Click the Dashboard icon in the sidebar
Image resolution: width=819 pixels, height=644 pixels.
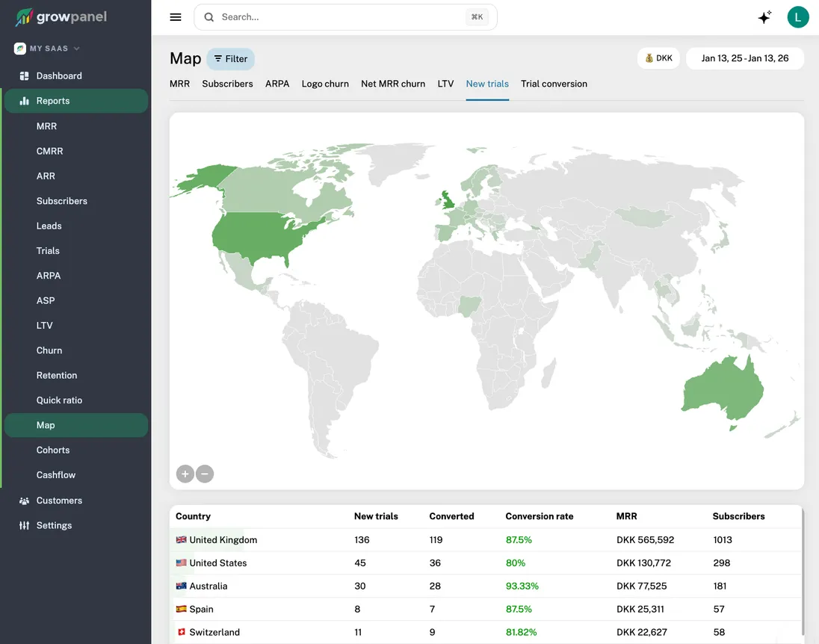pos(25,75)
